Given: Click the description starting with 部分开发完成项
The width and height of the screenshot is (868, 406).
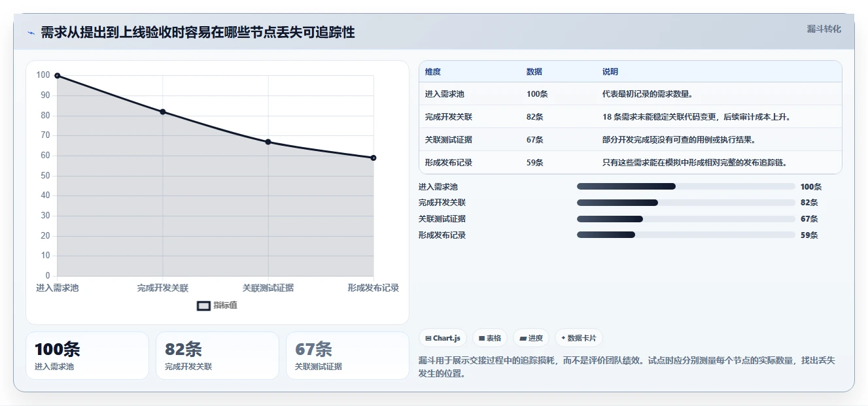Looking at the screenshot, I should (x=680, y=140).
